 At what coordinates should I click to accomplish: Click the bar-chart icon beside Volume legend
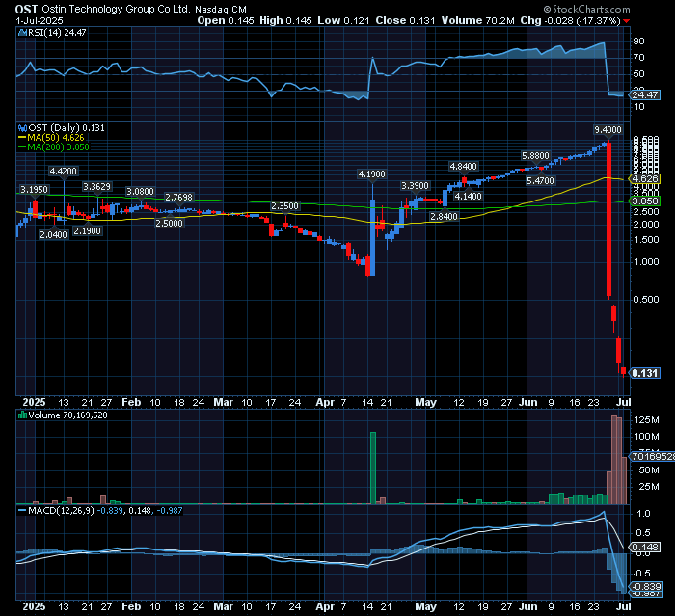(x=22, y=415)
